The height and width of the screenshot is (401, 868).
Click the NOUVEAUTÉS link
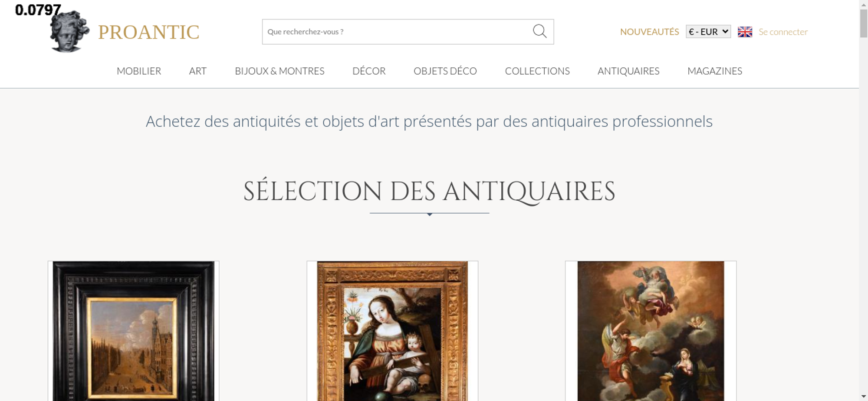[x=649, y=32]
